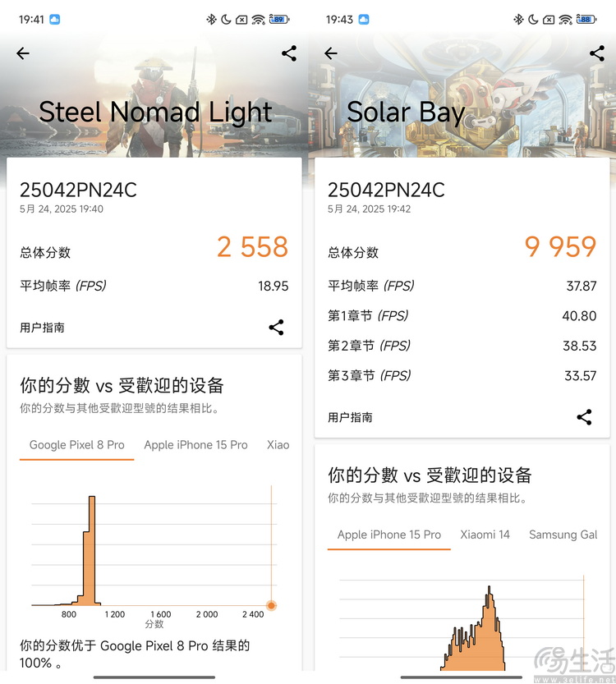Tap Wi-Fi icon in left status bar
Screen dimensions: 616x684
click(258, 19)
